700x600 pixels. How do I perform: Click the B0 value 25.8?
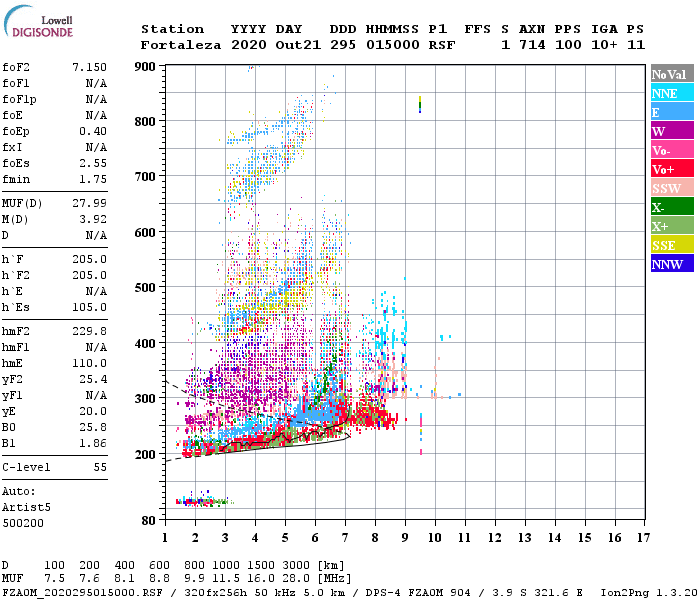[x=93, y=428]
